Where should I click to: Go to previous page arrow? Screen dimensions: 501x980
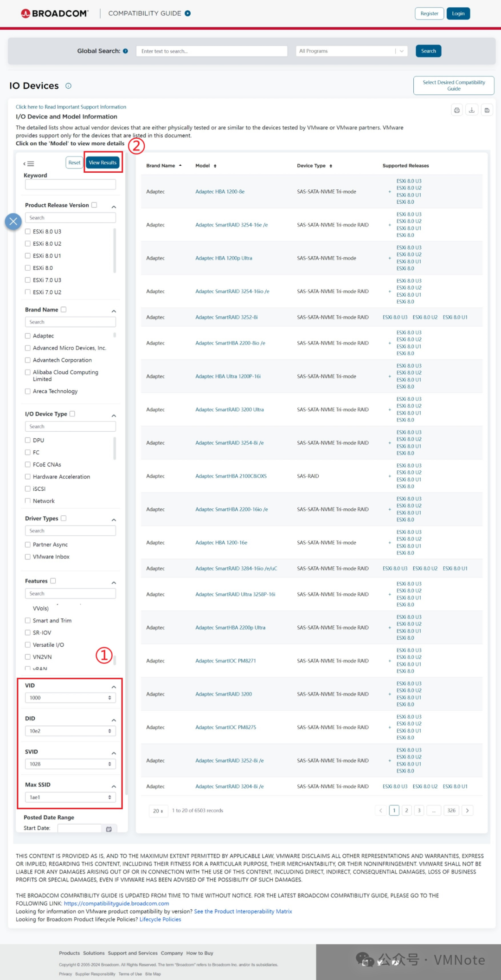click(381, 811)
